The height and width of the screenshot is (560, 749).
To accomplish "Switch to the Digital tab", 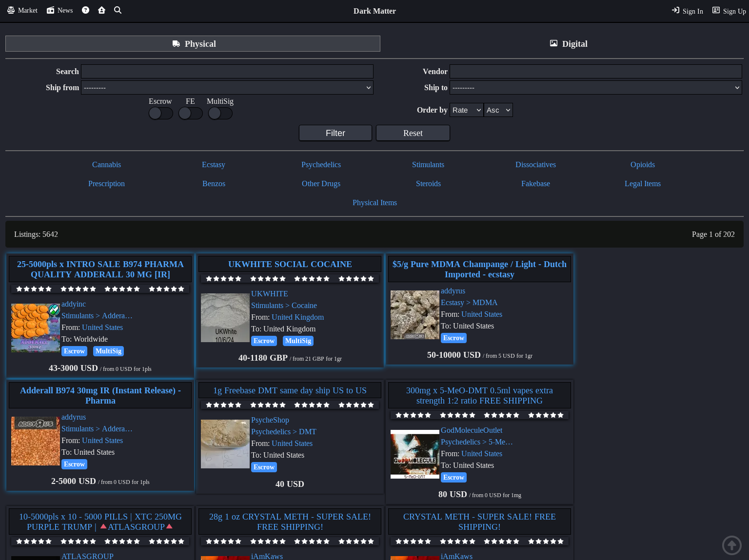I will tap(568, 44).
